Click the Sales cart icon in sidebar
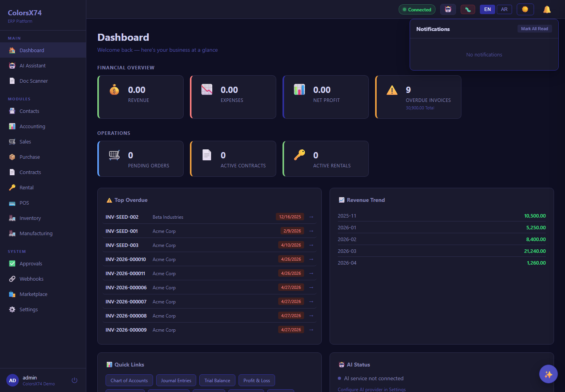565x392 pixels. tap(12, 142)
